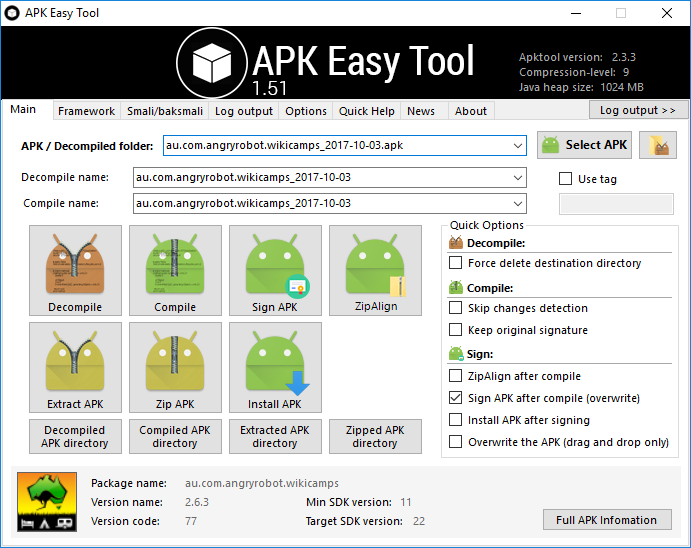The height and width of the screenshot is (548, 691).
Task: Click the Compile android icon button
Action: pyautogui.click(x=175, y=270)
